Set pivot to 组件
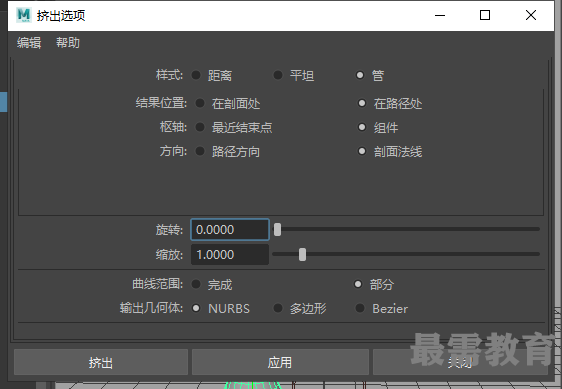Screen dimensions: 562x389 [362, 127]
